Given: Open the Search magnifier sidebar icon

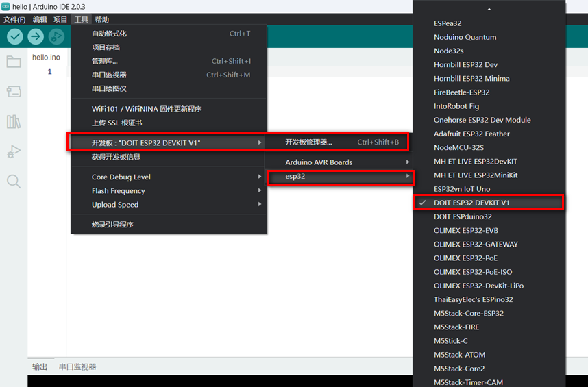Looking at the screenshot, I should (x=14, y=182).
